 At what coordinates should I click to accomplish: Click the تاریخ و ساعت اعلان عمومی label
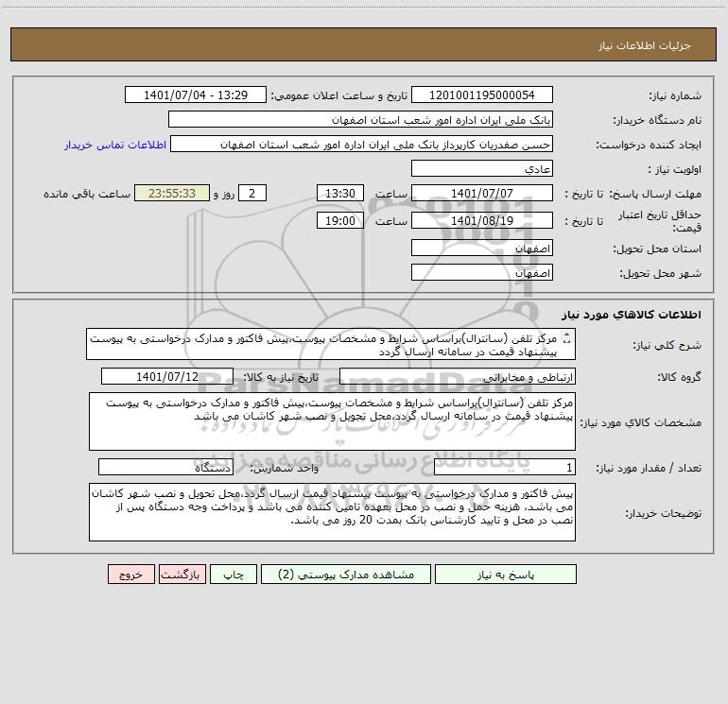pyautogui.click(x=339, y=95)
